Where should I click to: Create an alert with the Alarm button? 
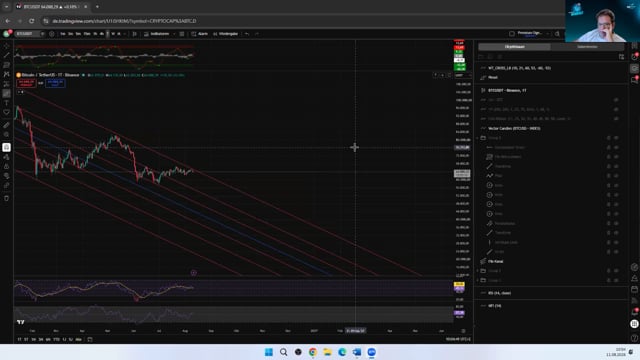pyautogui.click(x=200, y=34)
